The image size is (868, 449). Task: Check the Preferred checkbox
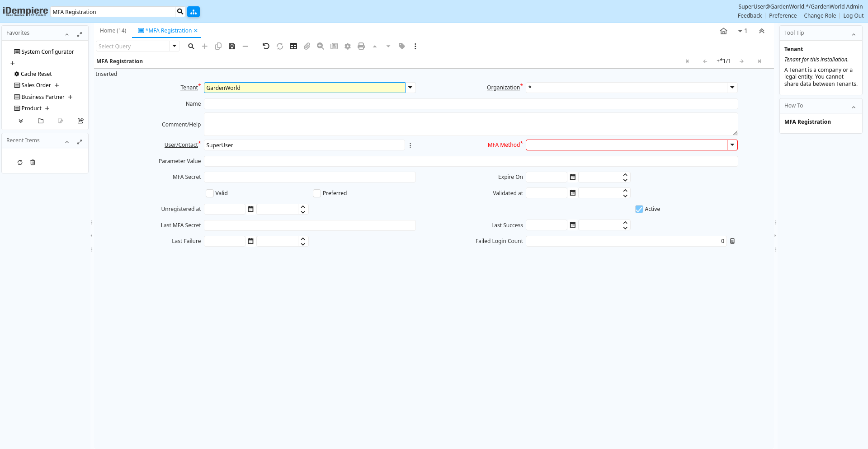pyautogui.click(x=317, y=193)
